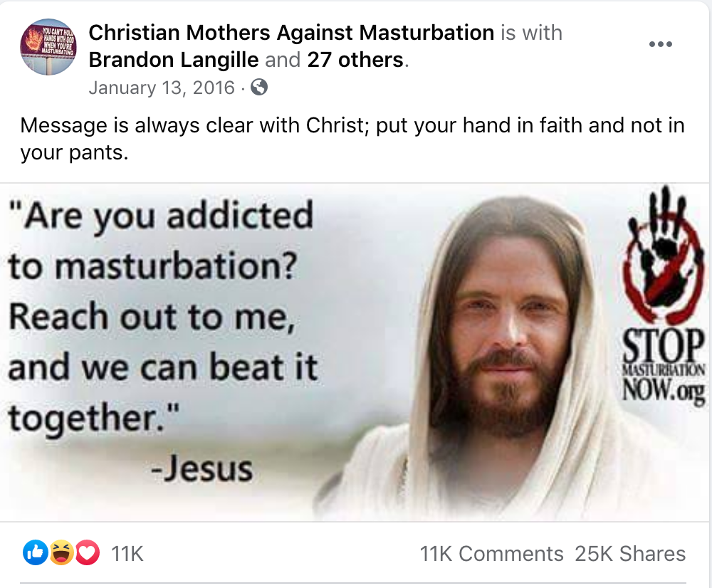712x588 pixels.
Task: Show the 27 others tagged
Action: 355,60
